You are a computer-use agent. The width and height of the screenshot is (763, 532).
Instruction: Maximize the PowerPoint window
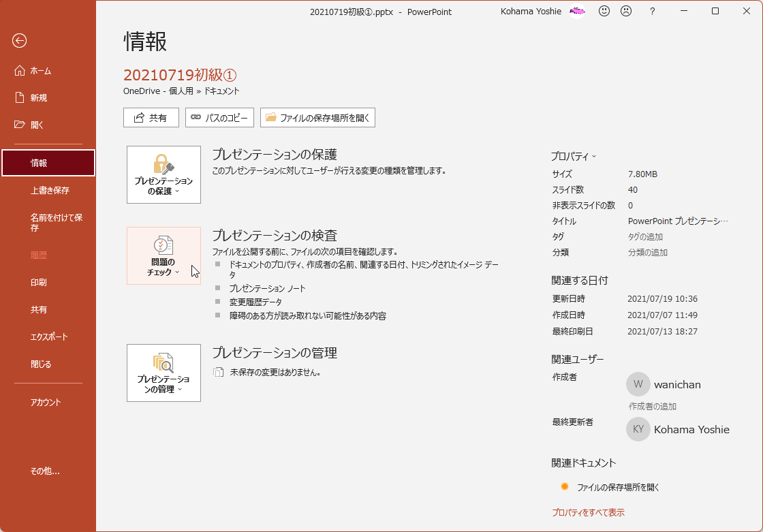click(x=715, y=11)
